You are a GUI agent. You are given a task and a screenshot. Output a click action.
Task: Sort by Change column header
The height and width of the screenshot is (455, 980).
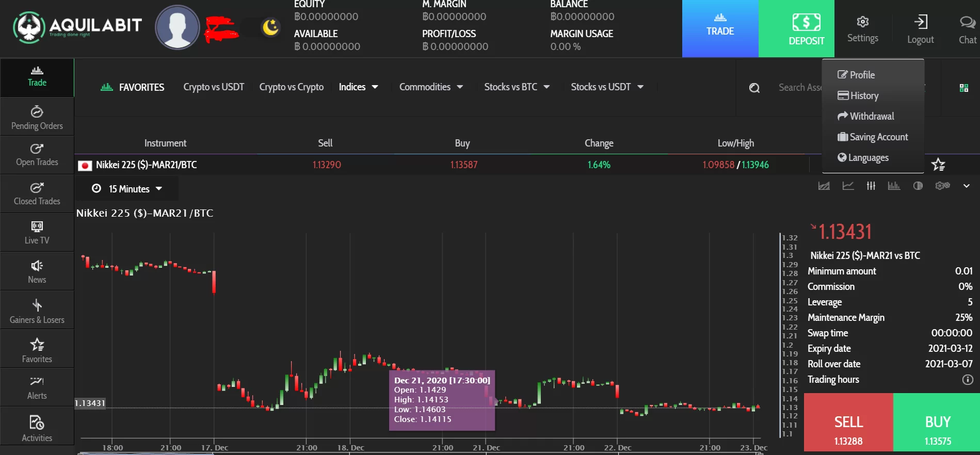pos(599,143)
